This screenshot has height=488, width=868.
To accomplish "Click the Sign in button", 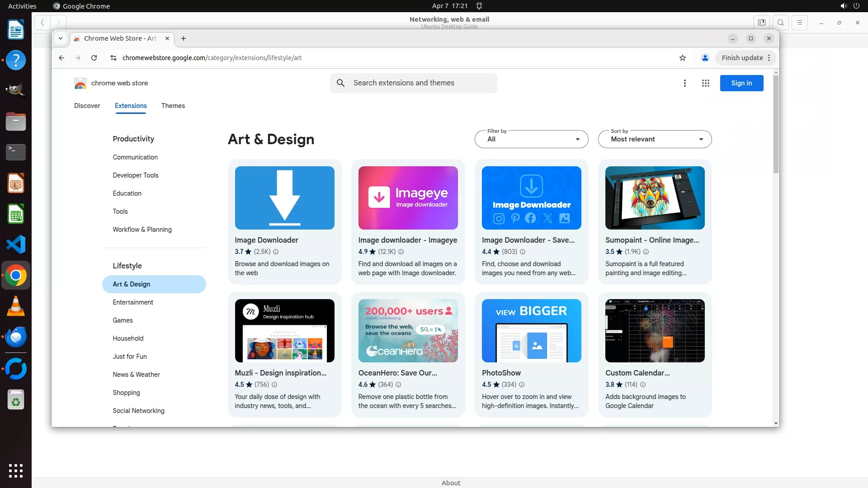I will coord(741,83).
